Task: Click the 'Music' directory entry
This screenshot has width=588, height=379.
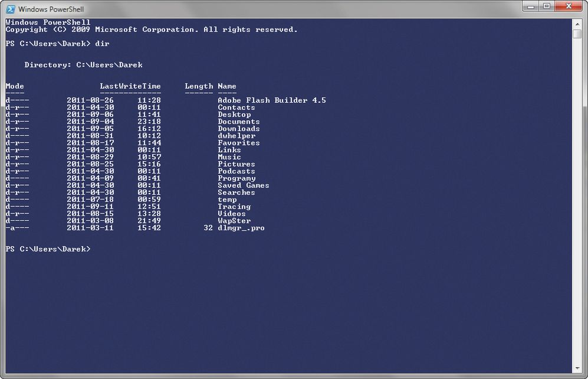Action: (229, 157)
